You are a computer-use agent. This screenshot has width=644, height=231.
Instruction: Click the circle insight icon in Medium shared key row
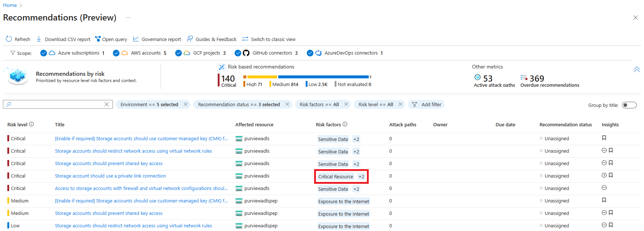click(604, 213)
